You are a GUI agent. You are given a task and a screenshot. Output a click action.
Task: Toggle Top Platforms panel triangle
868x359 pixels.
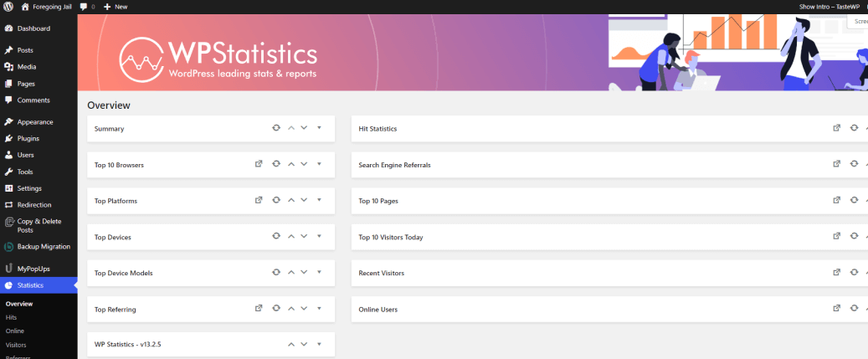click(320, 200)
